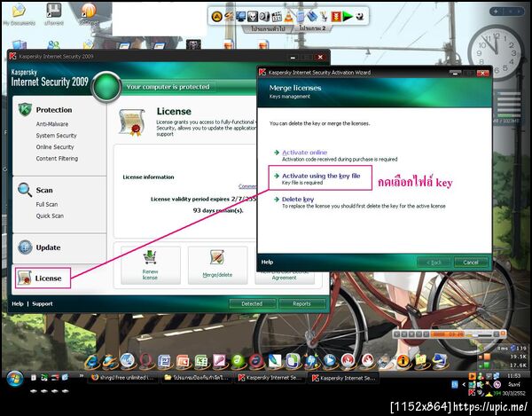Click the globe Update icon
Image resolution: width=532 pixels, height=416 pixels.
[x=25, y=247]
